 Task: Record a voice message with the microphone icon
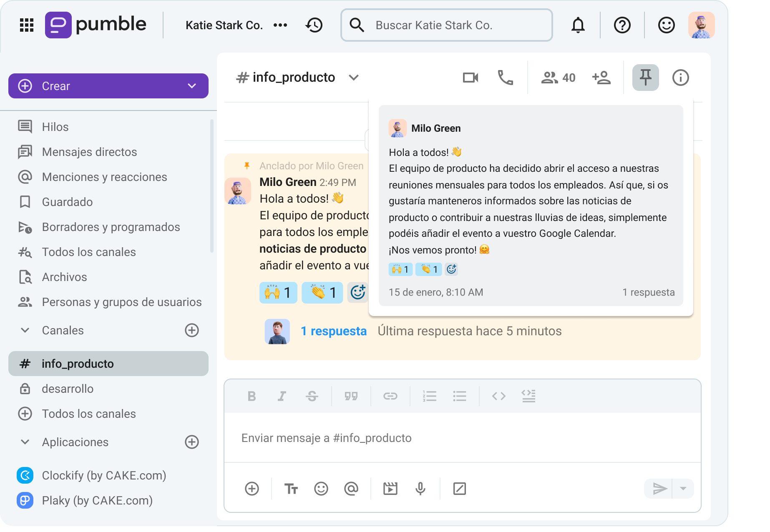tap(420, 488)
